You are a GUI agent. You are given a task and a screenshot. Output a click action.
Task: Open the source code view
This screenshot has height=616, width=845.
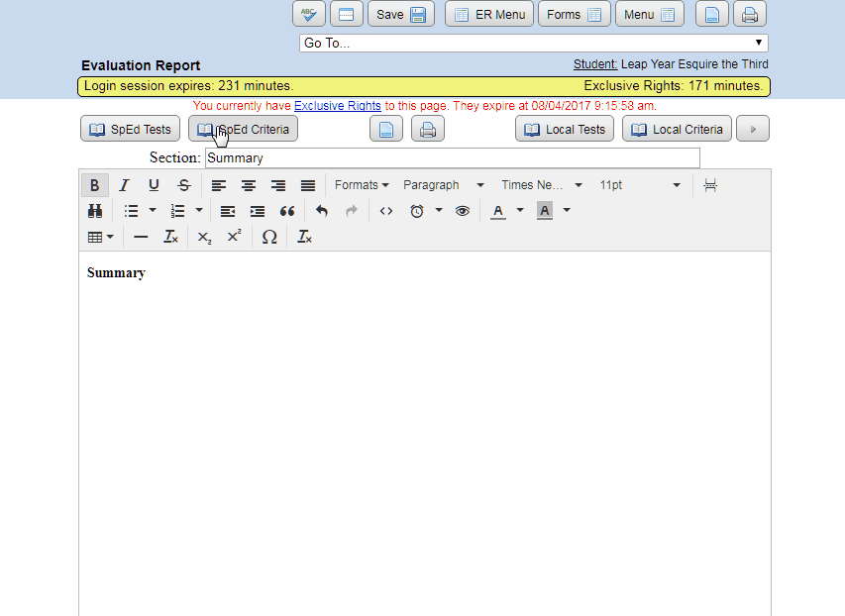(x=386, y=211)
